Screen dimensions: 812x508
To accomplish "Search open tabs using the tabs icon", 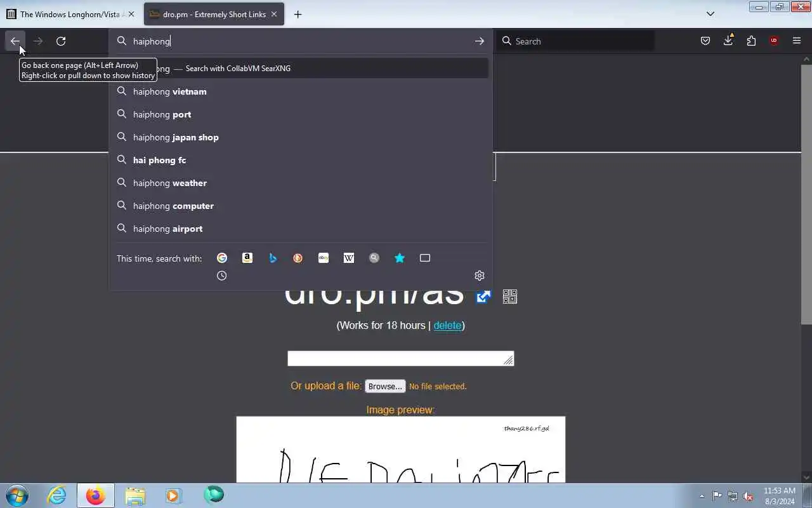I will tap(425, 258).
